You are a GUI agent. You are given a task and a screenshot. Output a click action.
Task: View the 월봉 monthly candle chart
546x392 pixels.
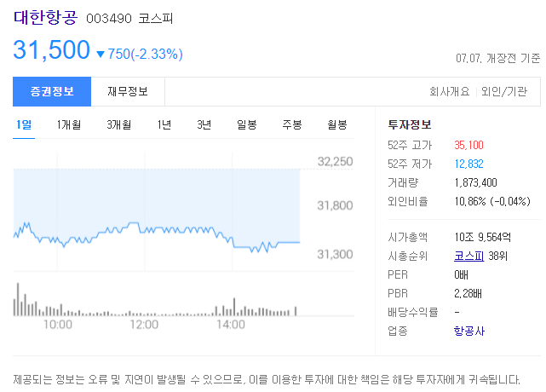(337, 124)
